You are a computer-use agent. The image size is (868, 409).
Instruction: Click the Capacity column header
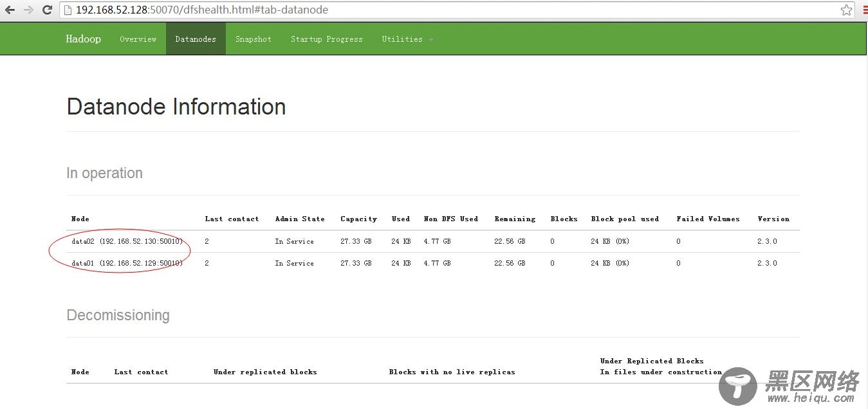[x=358, y=219]
